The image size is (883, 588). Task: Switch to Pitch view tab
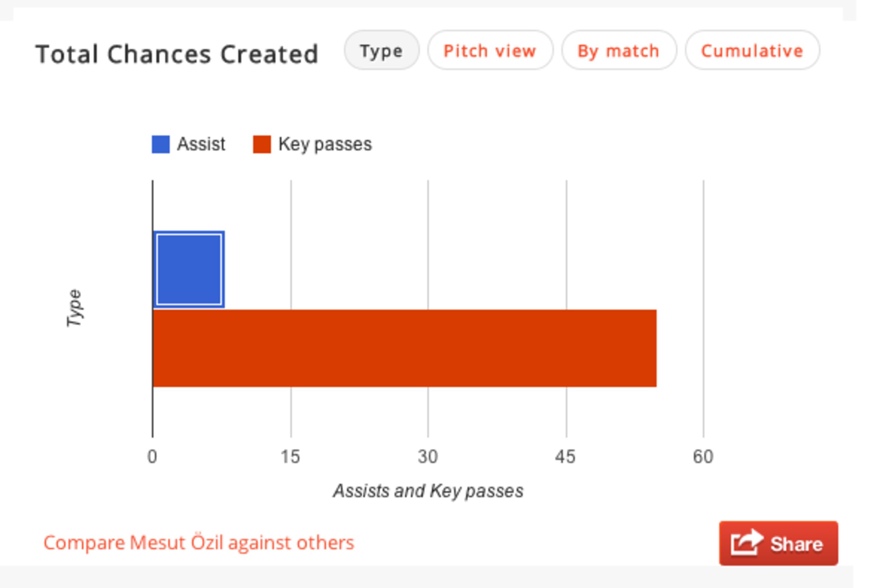click(490, 50)
